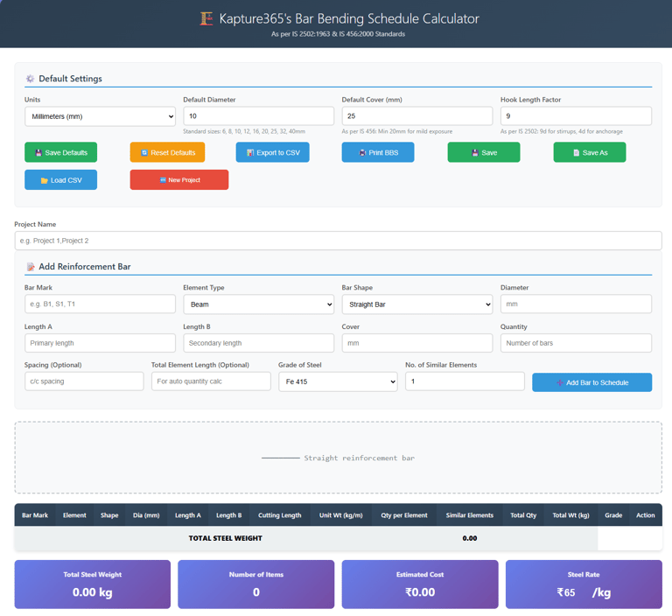The height and width of the screenshot is (616, 672).
Task: Open the Grade of Steel dropdown
Action: point(338,381)
